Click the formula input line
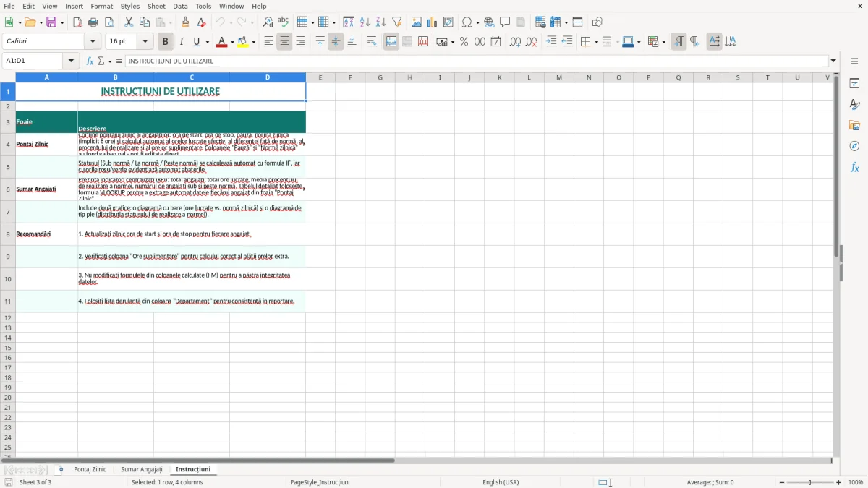This screenshot has height=488, width=868. tap(477, 61)
